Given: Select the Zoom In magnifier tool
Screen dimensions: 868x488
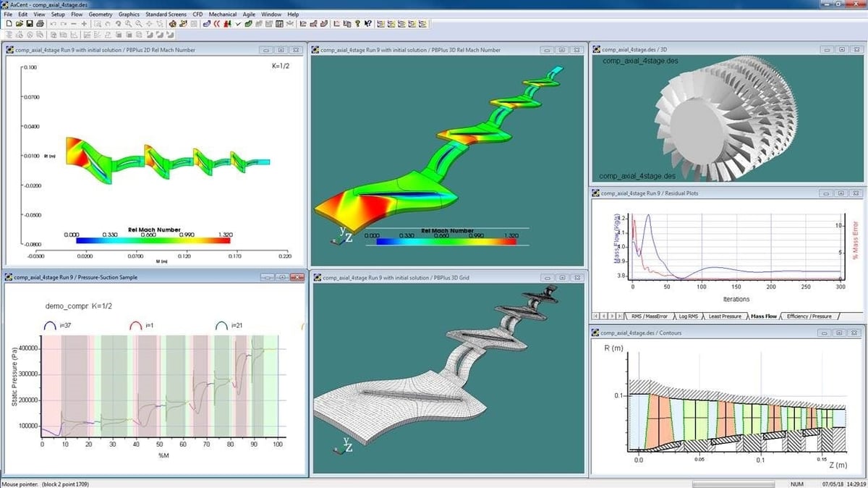Looking at the screenshot, I should tap(128, 25).
